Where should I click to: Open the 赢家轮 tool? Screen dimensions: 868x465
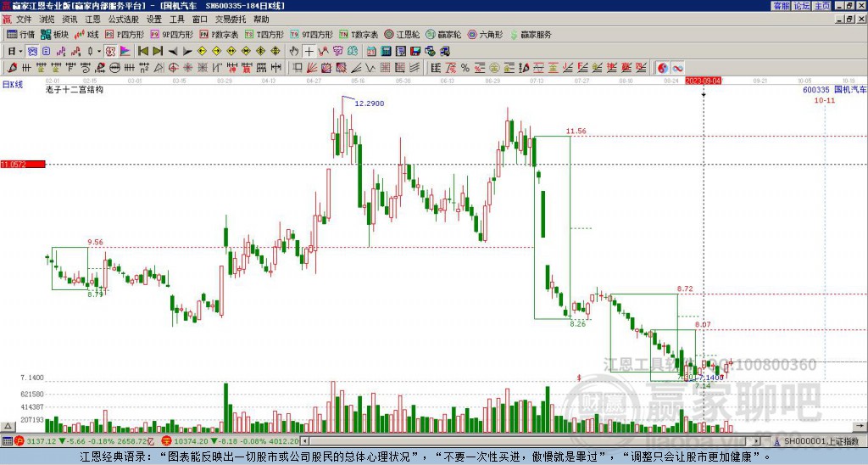pyautogui.click(x=444, y=34)
